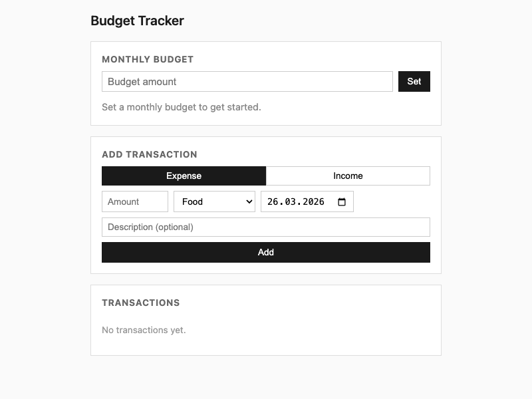532x399 pixels.
Task: Click the Description optional field
Action: point(265,227)
